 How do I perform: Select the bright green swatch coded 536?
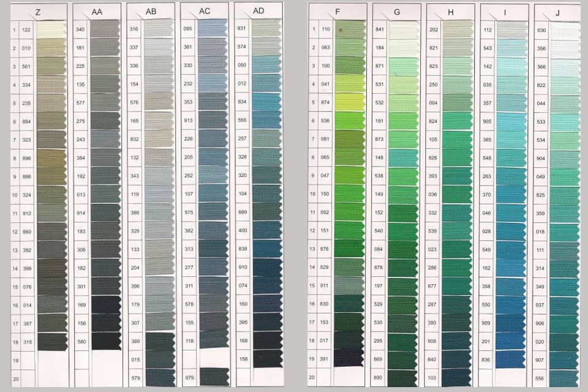(350, 121)
